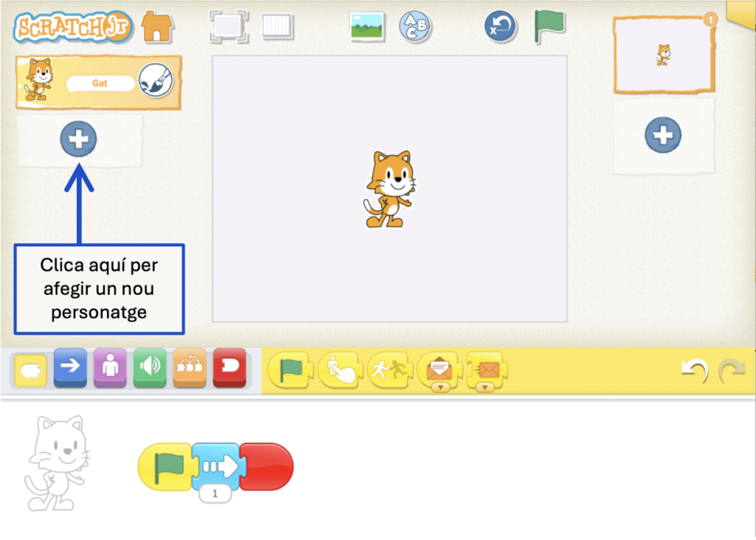Select the green sound blocks category
Image resolution: width=756 pixels, height=540 pixels.
tap(150, 367)
